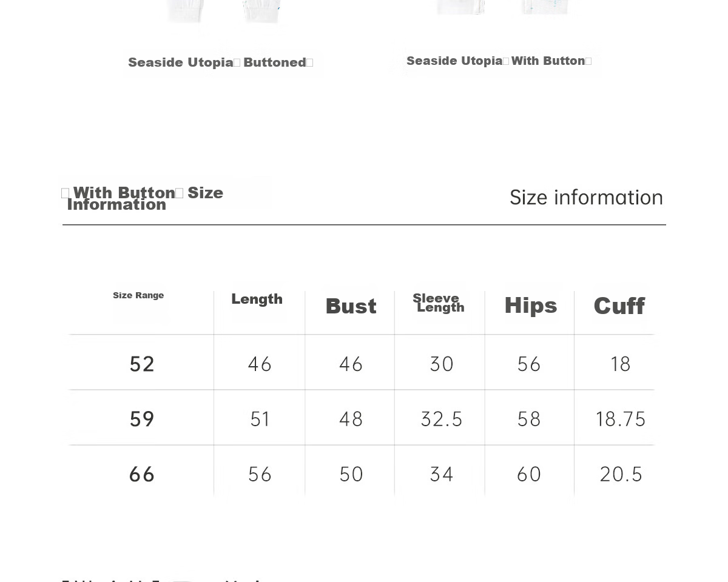
Task: Click the left garment thumbnail above Buttoned caption
Action: tap(223, 12)
